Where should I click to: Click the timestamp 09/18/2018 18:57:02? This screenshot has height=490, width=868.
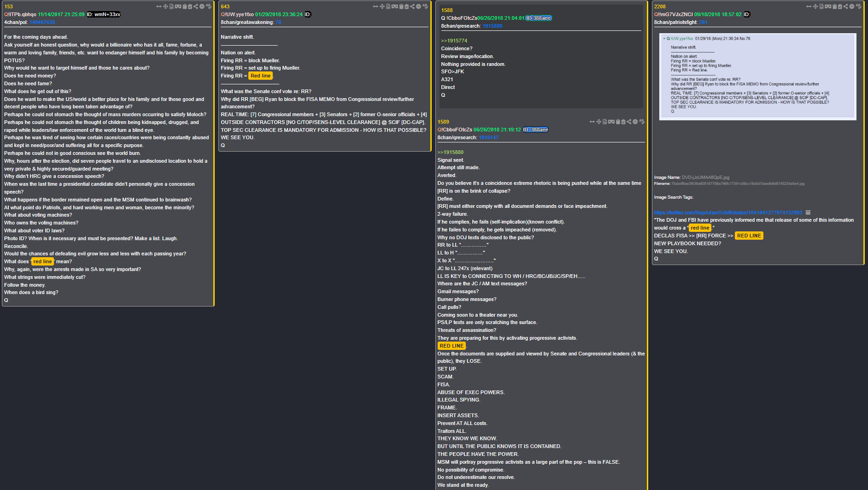pyautogui.click(x=718, y=14)
